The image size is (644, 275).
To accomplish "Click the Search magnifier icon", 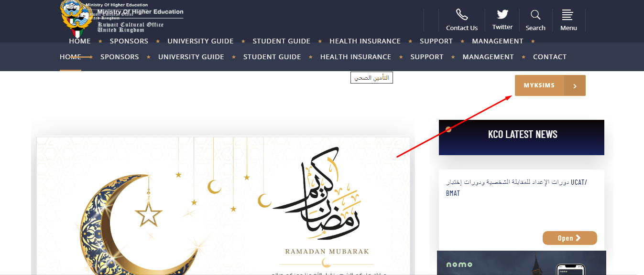I will point(535,14).
